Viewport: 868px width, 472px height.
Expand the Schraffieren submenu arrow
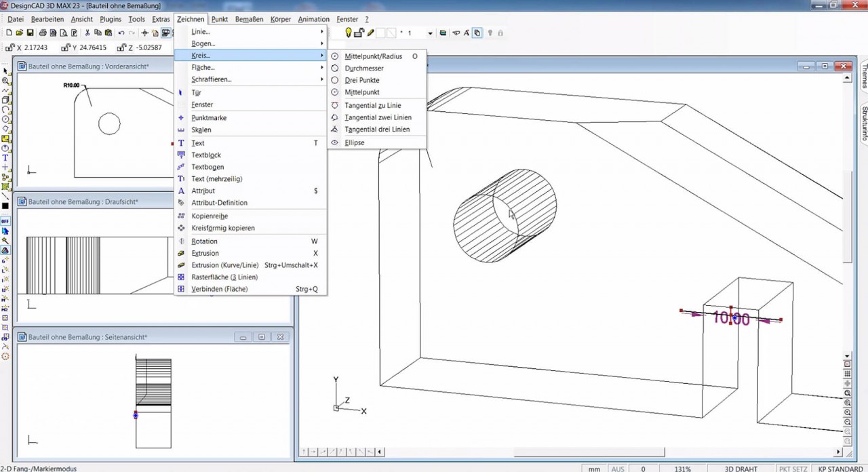pos(321,79)
